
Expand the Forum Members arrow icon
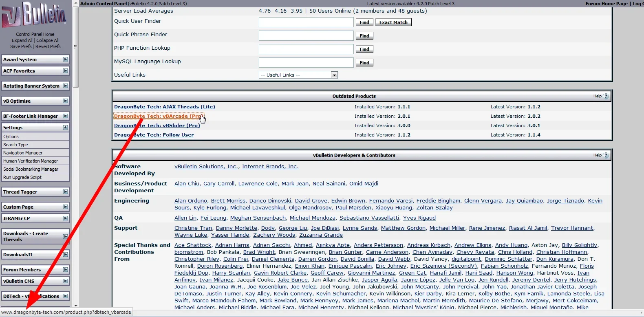(x=65, y=270)
